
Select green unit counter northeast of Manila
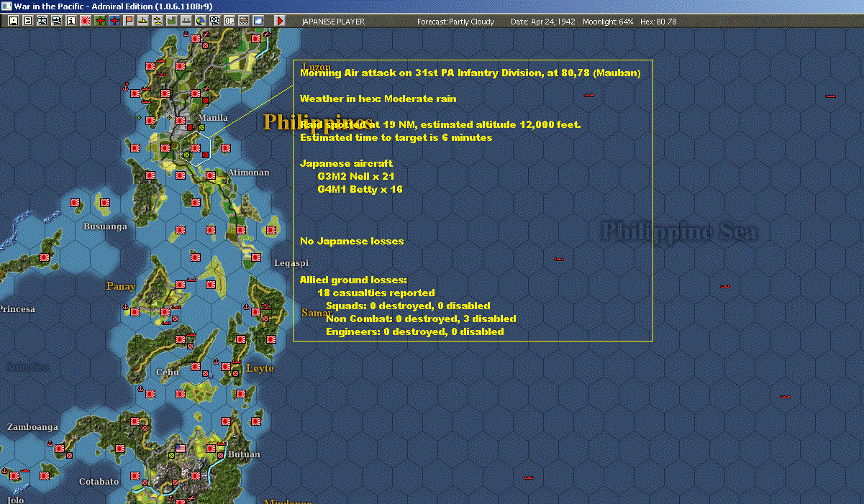point(201,127)
